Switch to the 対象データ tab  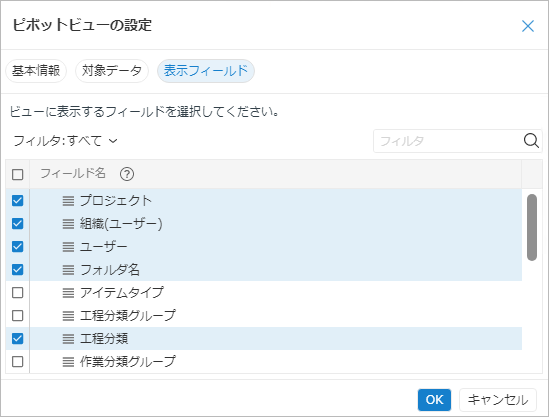[112, 71]
